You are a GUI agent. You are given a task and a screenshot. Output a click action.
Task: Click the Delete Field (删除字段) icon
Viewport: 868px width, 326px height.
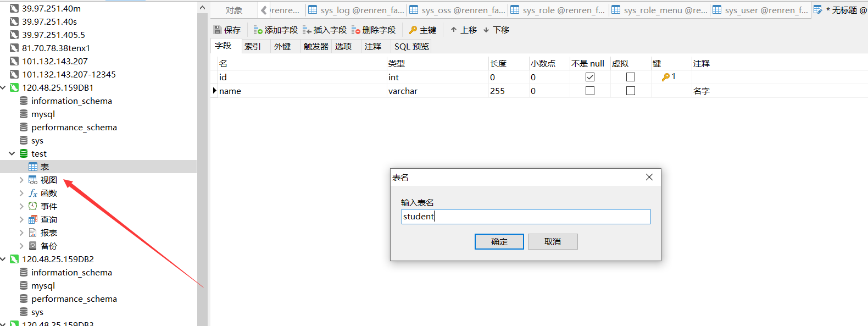tap(356, 30)
